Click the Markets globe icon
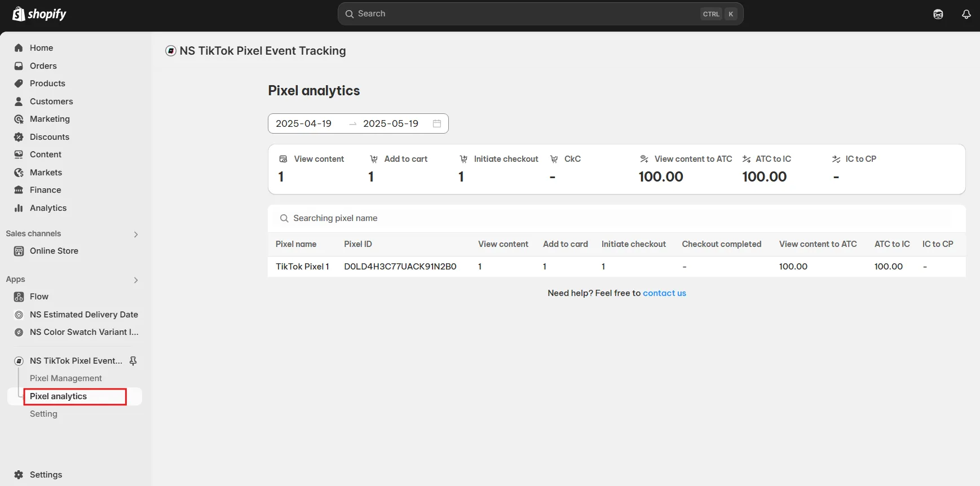 pyautogui.click(x=19, y=173)
